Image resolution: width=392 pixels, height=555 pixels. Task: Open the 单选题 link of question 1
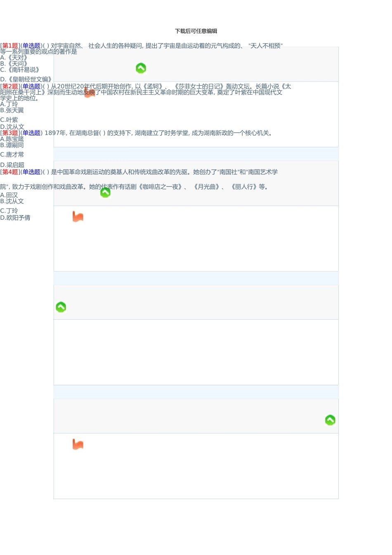pos(31,46)
